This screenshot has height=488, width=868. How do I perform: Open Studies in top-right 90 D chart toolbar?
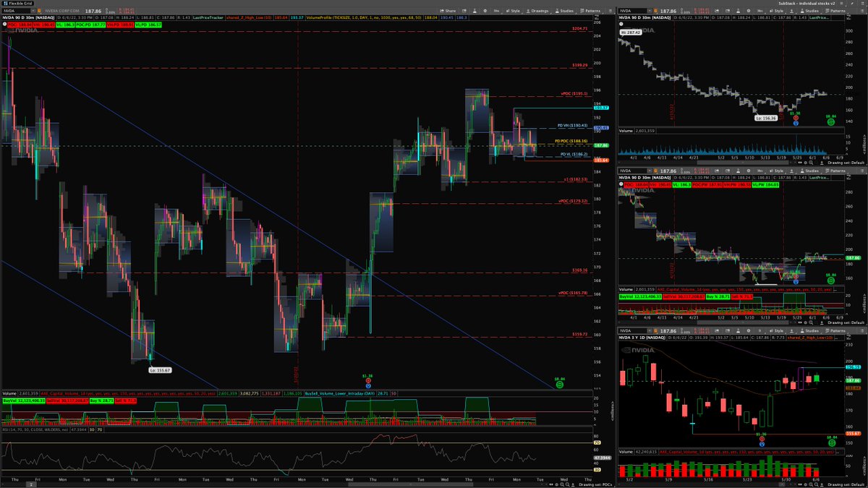tap(809, 11)
